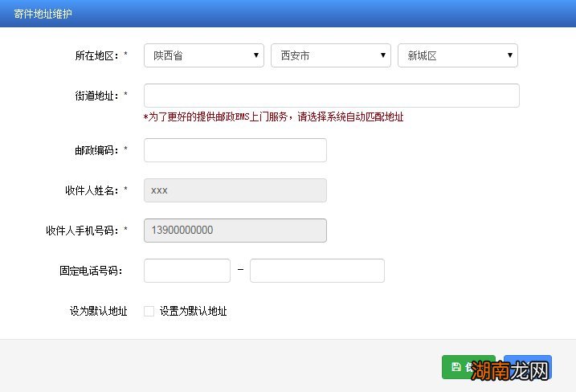Viewport: 576px width, 392px height.
Task: Click the 设置为默认地址 checkbox label text
Action: (193, 311)
